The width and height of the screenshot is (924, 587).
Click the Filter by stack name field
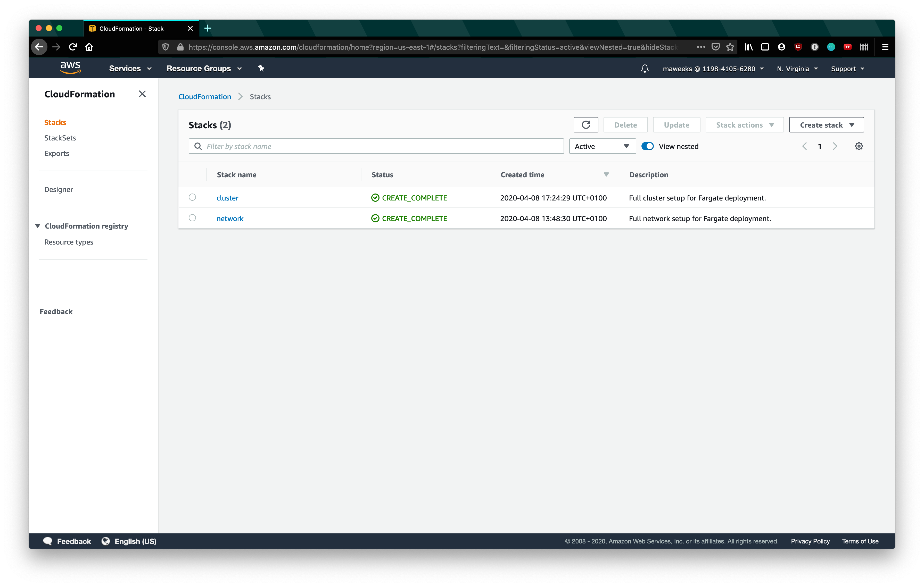point(376,146)
